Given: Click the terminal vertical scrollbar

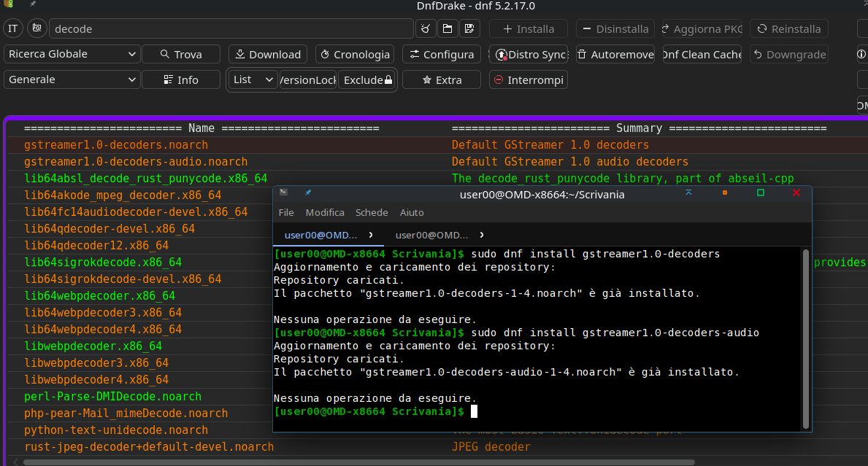Looking at the screenshot, I should coord(806,338).
